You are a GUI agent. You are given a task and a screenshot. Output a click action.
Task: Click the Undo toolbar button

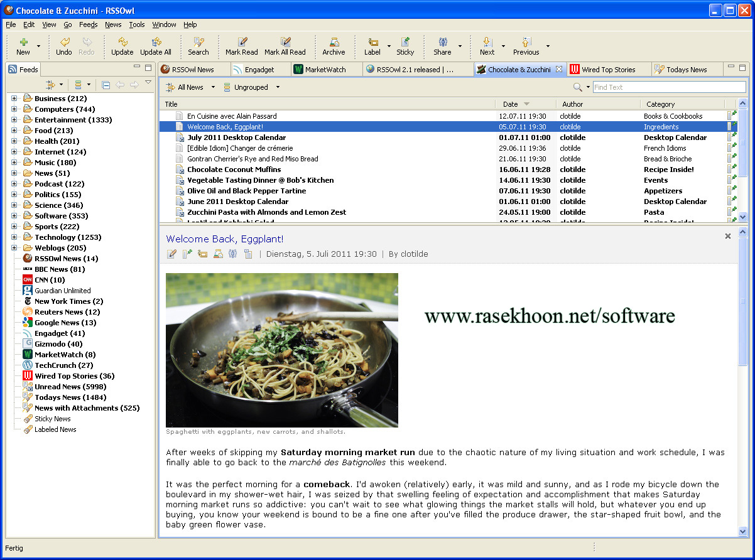tap(64, 46)
